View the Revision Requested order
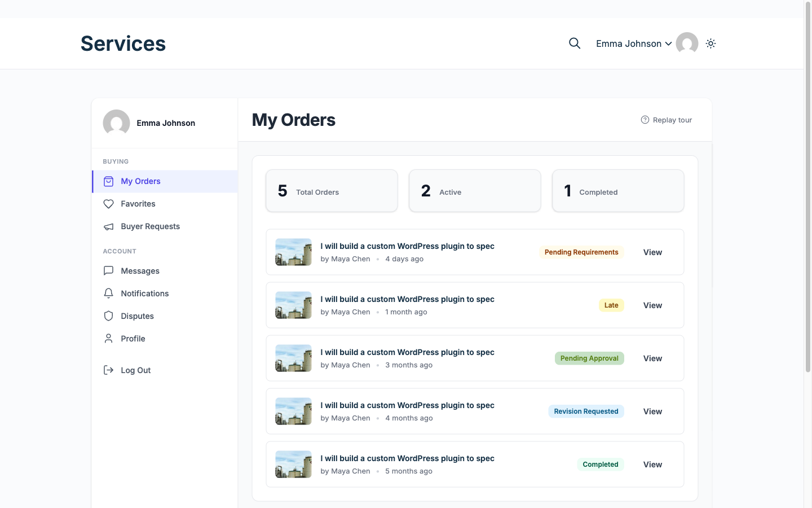The image size is (812, 508). point(652,411)
